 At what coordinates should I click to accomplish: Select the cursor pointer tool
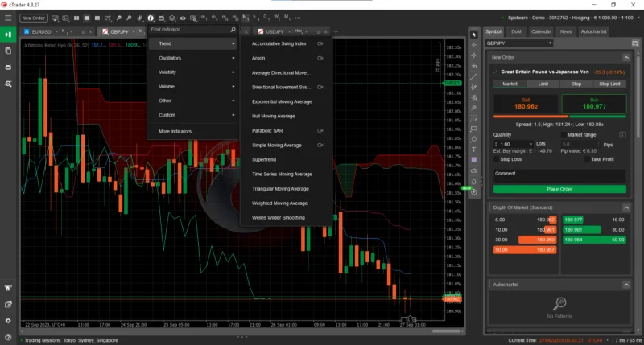point(474,34)
